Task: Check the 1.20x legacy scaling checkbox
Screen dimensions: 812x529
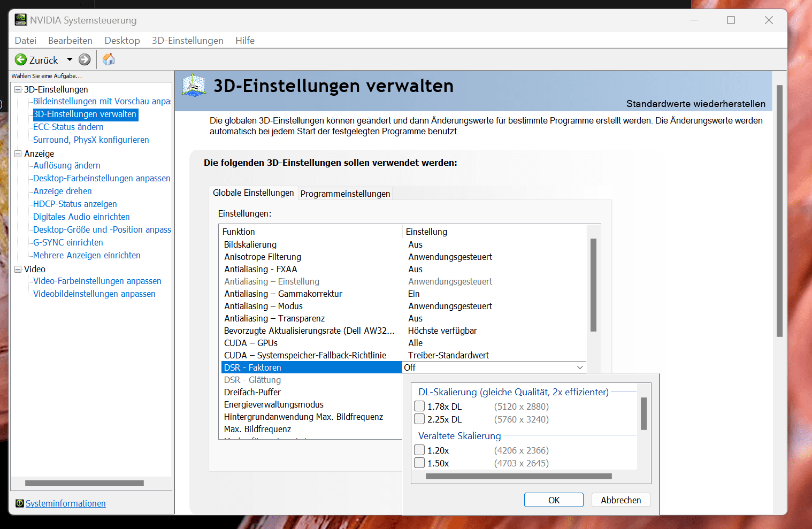Action: (x=419, y=450)
